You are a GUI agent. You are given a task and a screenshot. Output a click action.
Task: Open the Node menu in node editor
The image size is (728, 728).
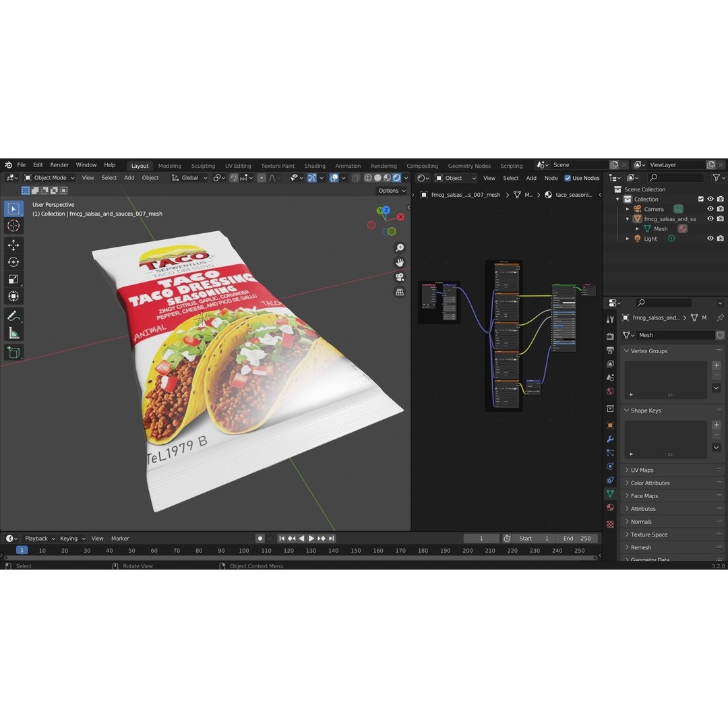551,178
